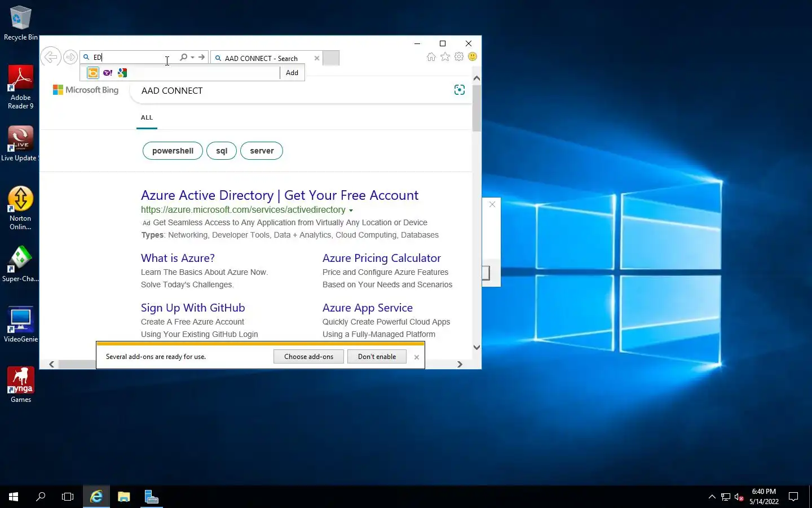Click the Microsoft Bing logo
The width and height of the screenshot is (812, 508).
(86, 90)
